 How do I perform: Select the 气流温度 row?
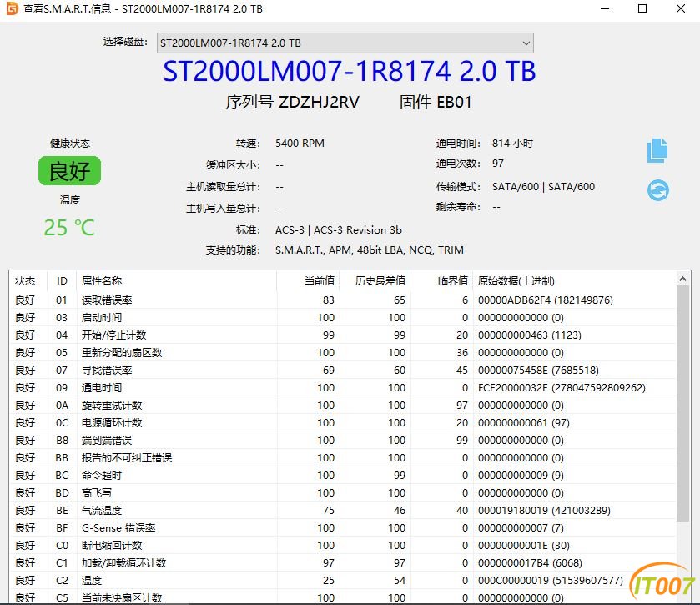click(342, 511)
